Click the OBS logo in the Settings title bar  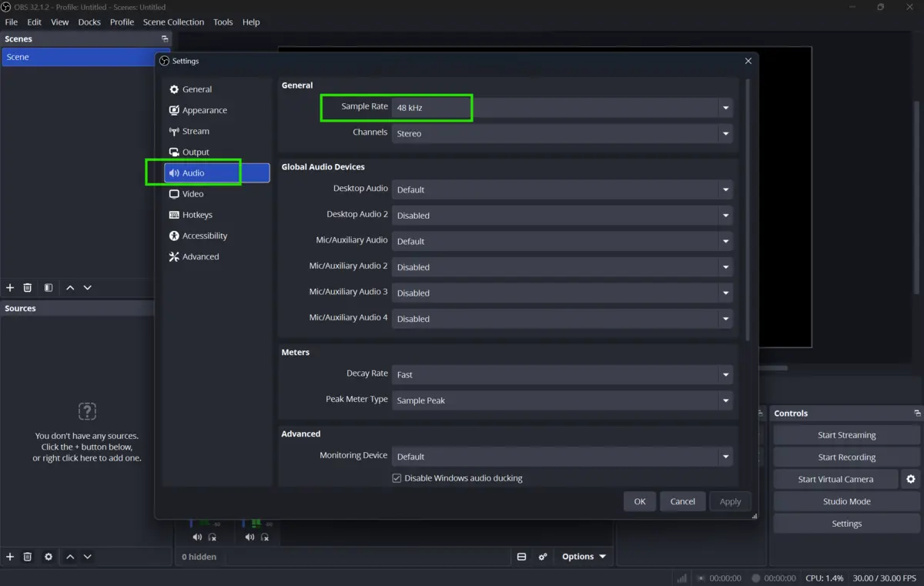[164, 61]
